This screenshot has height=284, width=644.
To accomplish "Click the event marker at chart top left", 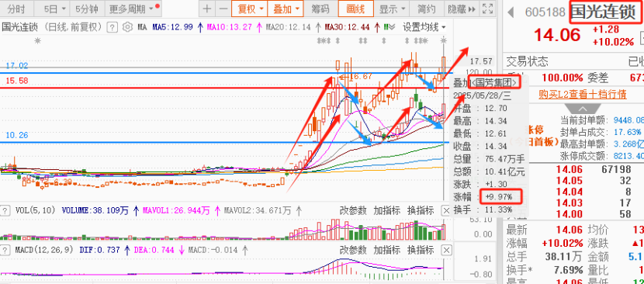I will tap(38, 40).
